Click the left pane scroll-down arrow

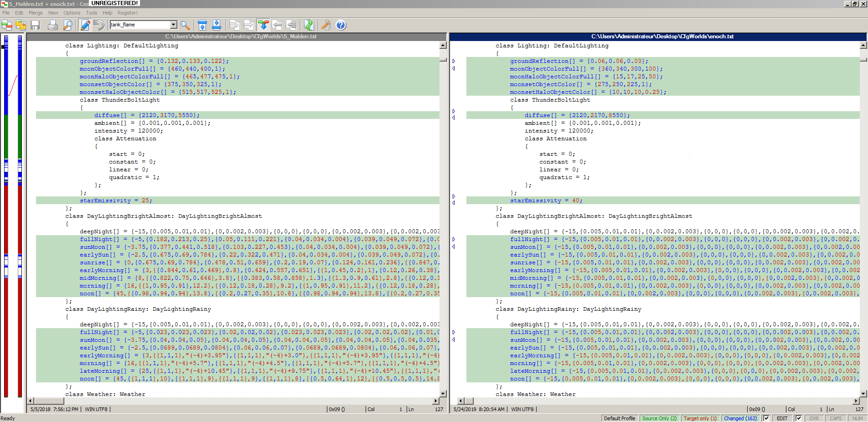point(443,393)
